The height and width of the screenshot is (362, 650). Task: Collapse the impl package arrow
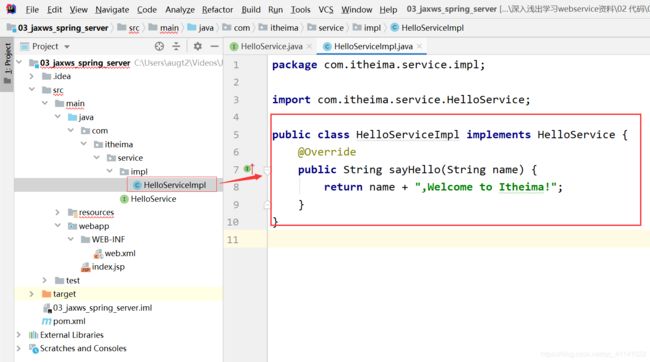point(109,171)
